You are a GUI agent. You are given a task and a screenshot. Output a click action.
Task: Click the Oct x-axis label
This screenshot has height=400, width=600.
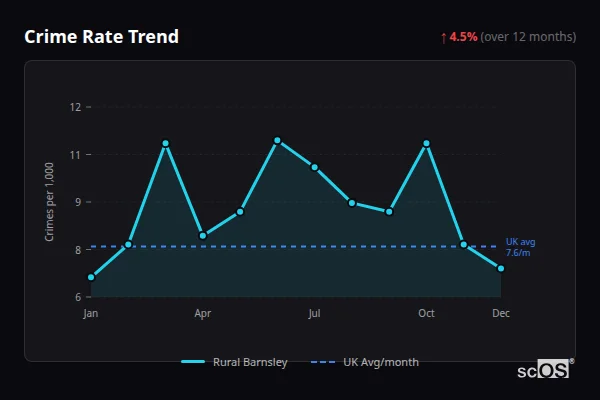pyautogui.click(x=426, y=314)
